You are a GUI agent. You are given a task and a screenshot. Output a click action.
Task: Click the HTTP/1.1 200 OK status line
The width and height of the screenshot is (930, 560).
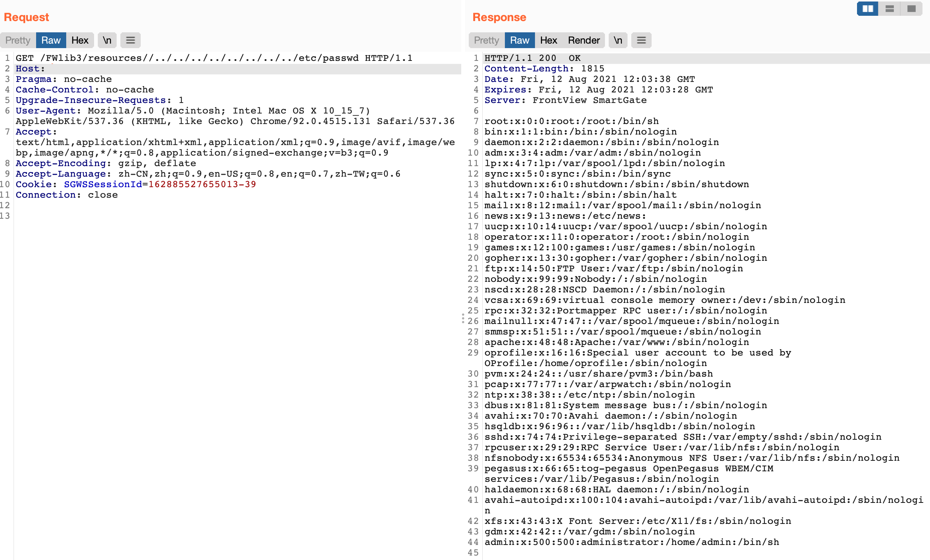(532, 58)
